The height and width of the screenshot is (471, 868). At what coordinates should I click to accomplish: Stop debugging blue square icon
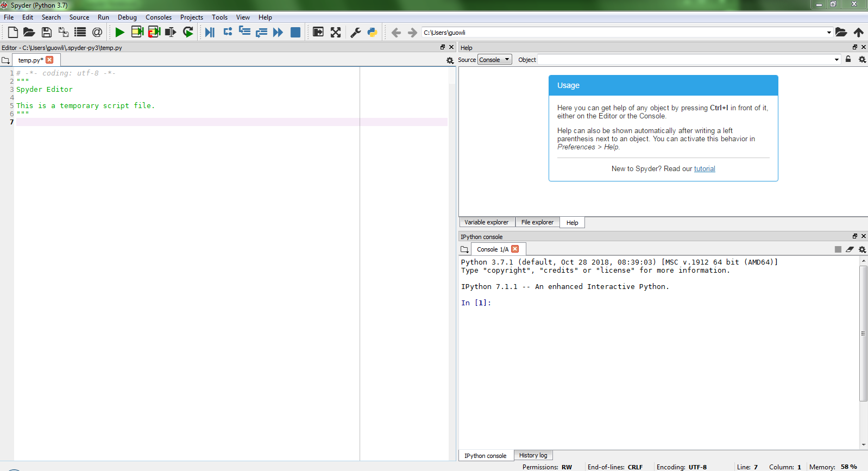pos(295,33)
